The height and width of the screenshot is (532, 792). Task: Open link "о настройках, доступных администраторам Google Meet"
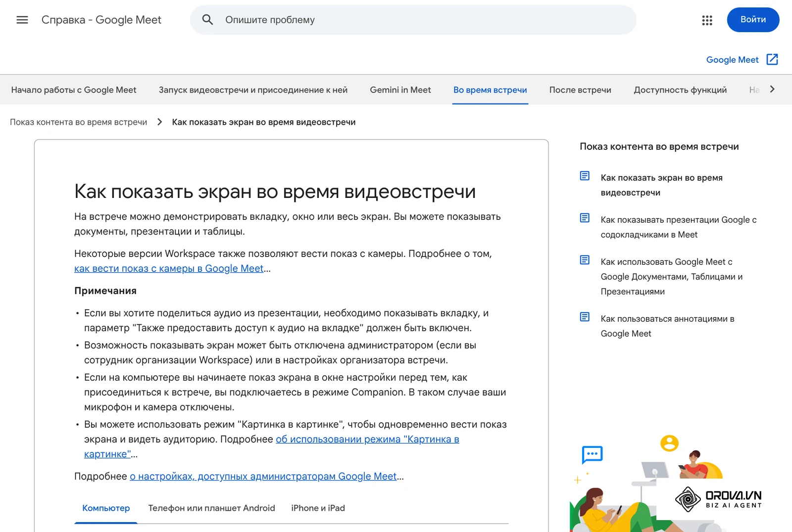tap(263, 476)
